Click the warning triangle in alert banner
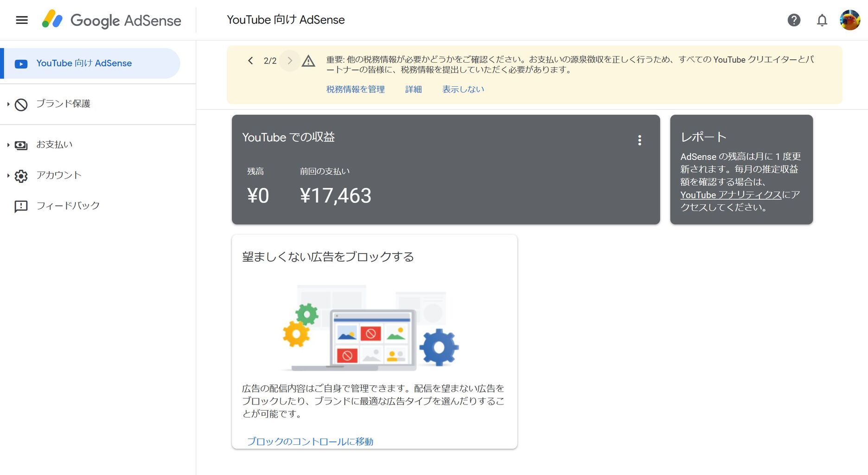 [308, 61]
